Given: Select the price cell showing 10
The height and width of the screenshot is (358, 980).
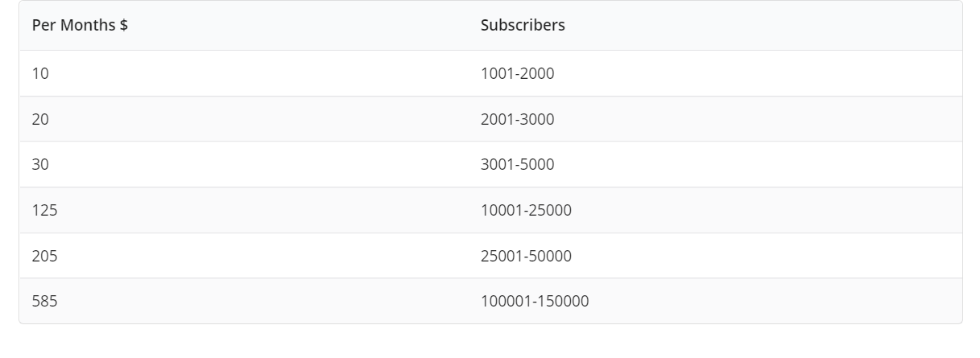Looking at the screenshot, I should (x=40, y=73).
